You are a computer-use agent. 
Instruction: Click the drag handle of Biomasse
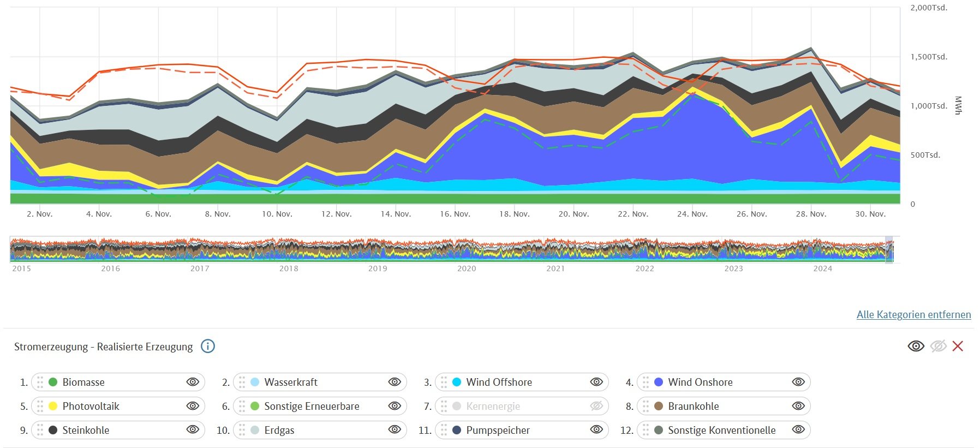(40, 382)
